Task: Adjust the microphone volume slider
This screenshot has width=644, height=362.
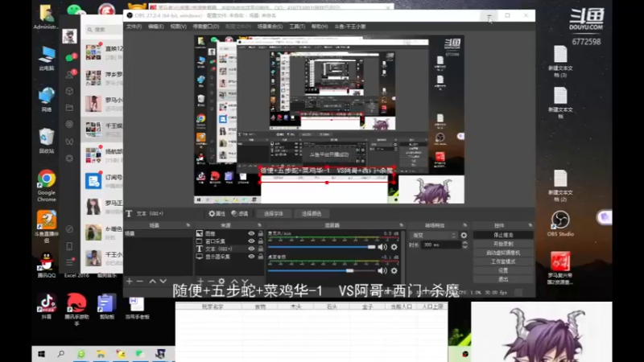Action: point(321,247)
